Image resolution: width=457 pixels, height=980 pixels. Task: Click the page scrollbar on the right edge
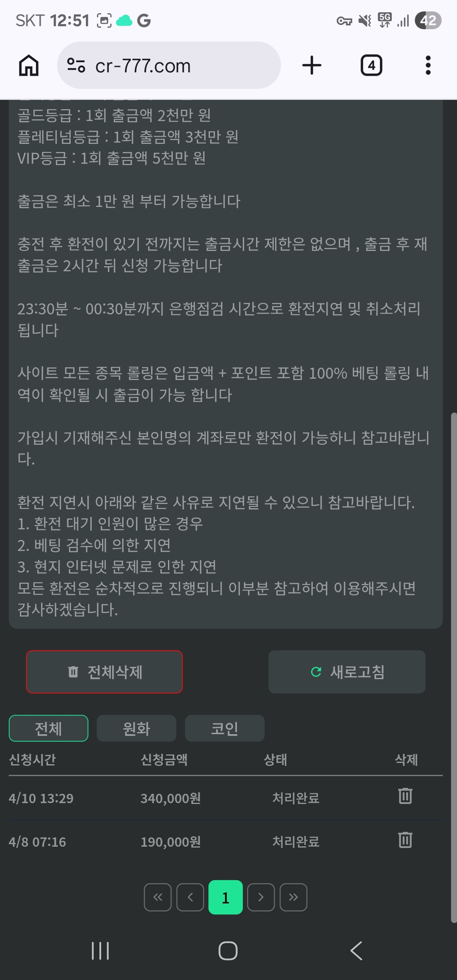454,667
